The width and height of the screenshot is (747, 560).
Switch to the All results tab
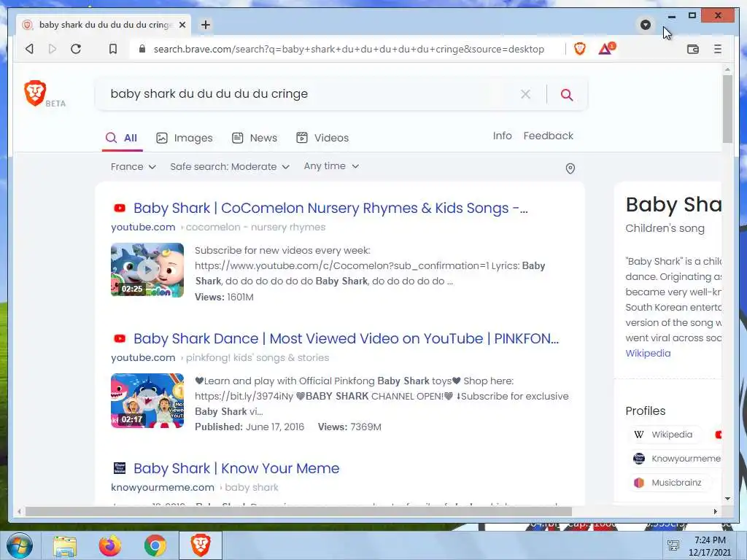tap(122, 138)
